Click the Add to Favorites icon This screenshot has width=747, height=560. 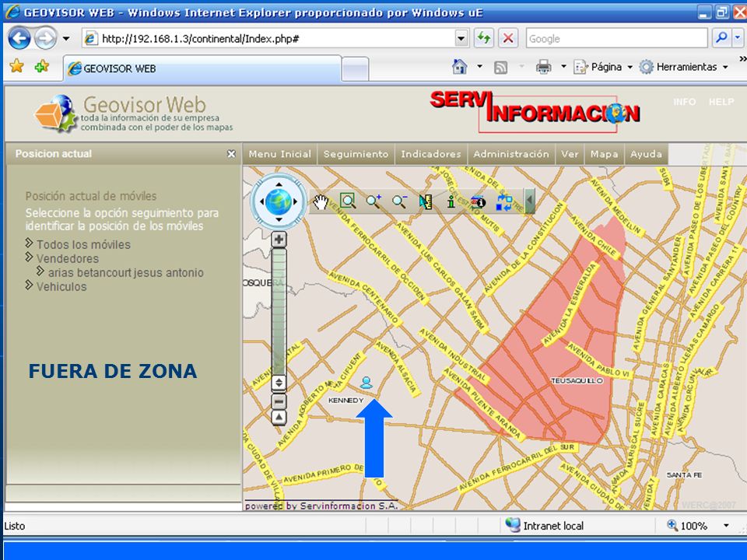[x=42, y=65]
